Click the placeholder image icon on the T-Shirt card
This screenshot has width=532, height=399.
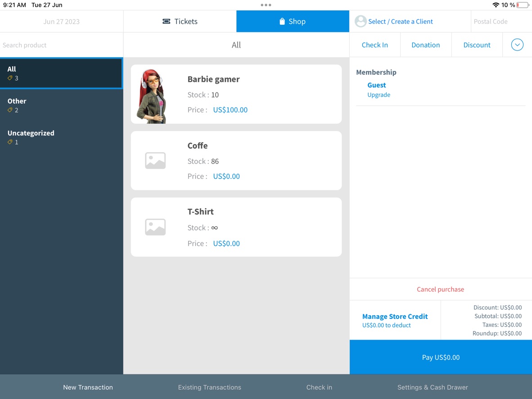pos(155,227)
